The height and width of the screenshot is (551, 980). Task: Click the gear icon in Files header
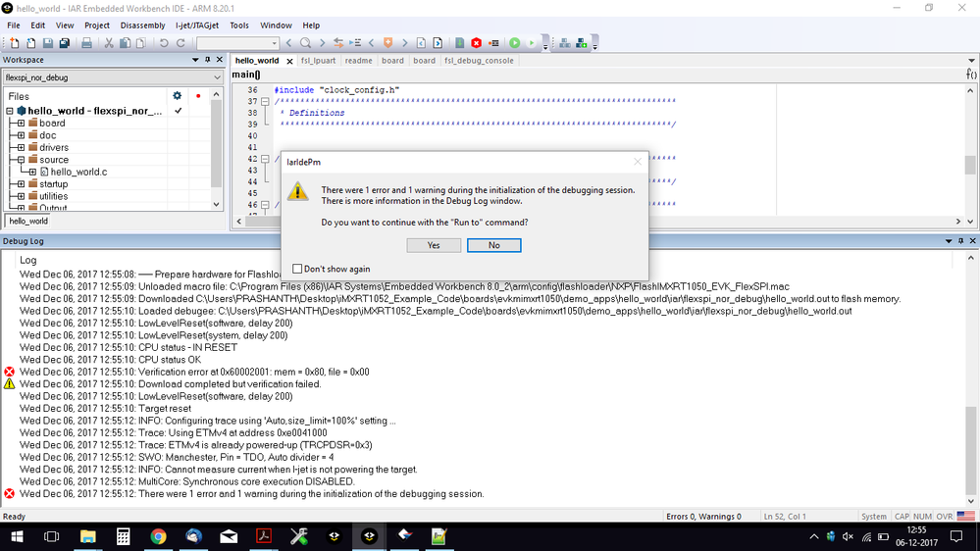click(x=177, y=95)
